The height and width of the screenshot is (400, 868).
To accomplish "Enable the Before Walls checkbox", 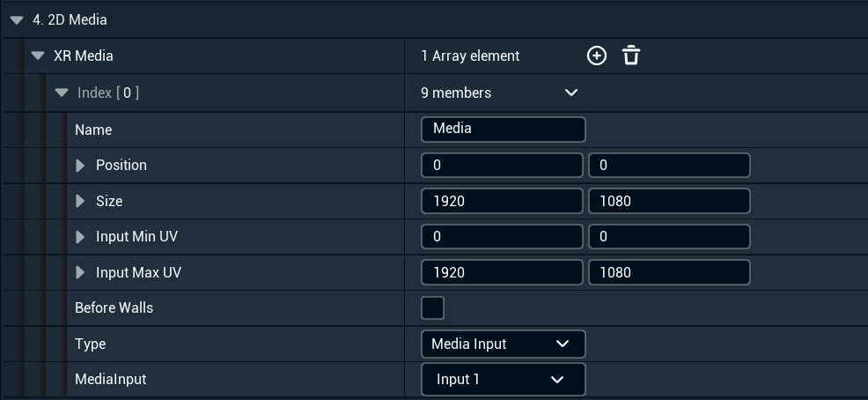I will coord(433,308).
